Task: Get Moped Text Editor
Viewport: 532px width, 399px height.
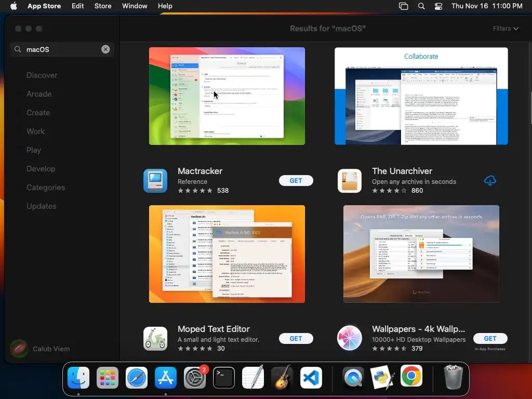Action: (x=296, y=338)
